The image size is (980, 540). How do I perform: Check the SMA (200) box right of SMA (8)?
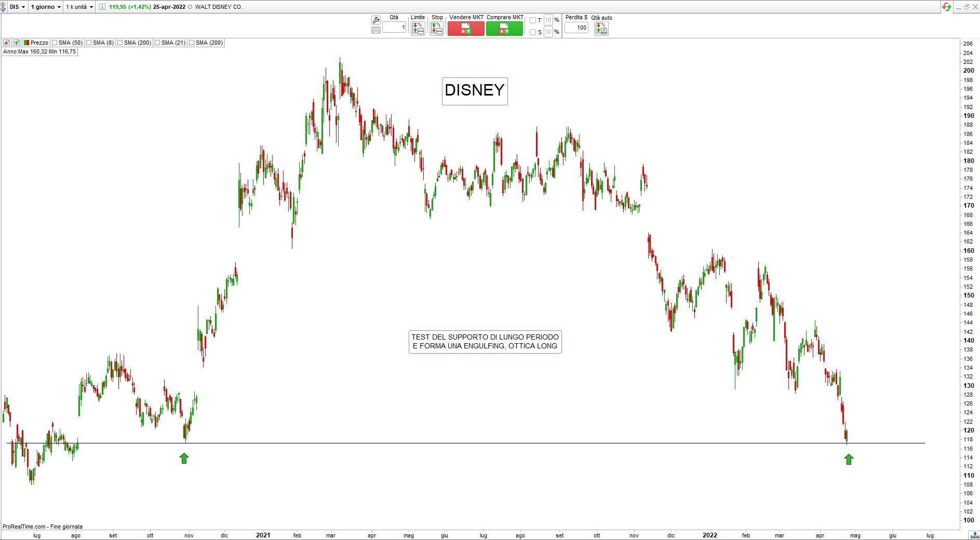pos(120,43)
